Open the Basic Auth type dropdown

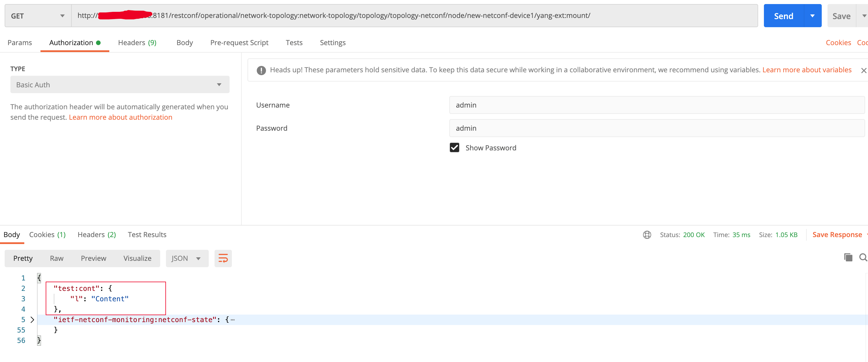(x=120, y=85)
